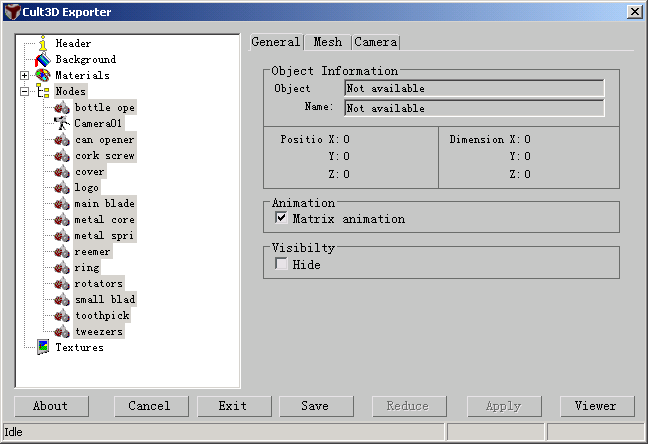The image size is (648, 444).
Task: Select the toothpick node label
Action: coord(102,316)
